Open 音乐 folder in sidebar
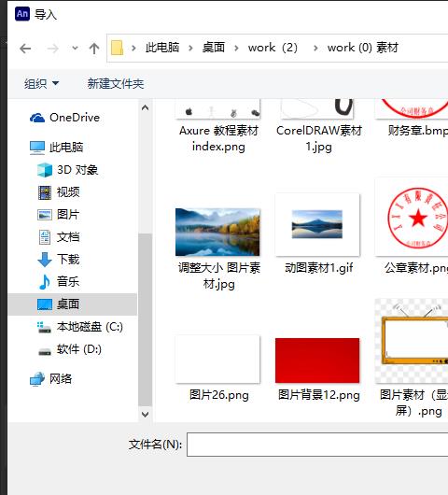The width and height of the screenshot is (448, 495). (x=68, y=282)
